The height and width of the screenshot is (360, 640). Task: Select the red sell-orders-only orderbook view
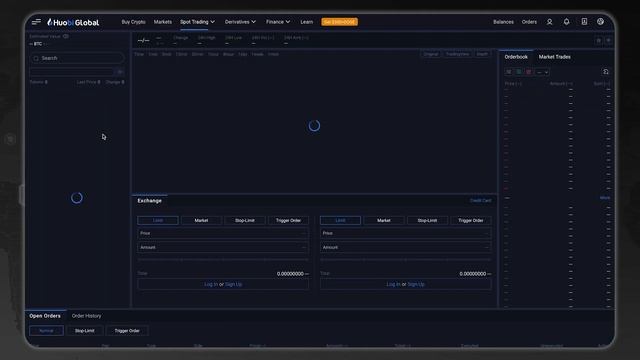(x=529, y=72)
